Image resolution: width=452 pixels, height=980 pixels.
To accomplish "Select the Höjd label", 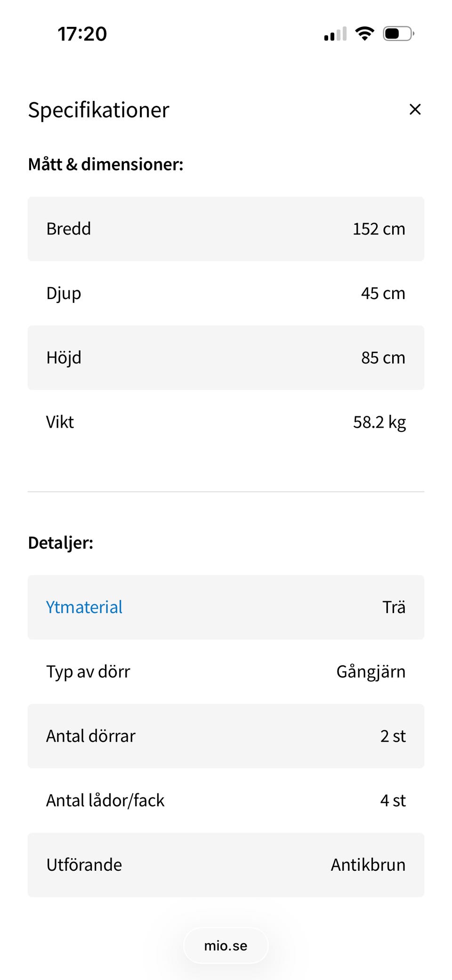I will 64,358.
